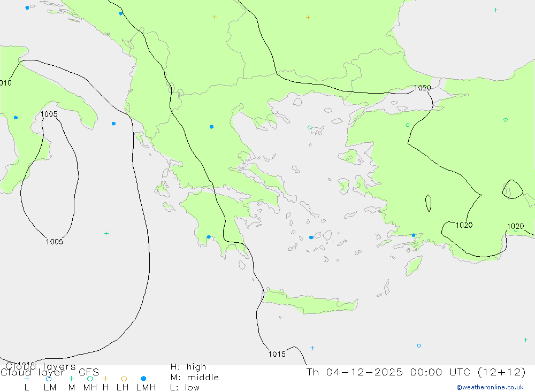
Task: Click the lower 1005 isobar label
Action: 55,242
